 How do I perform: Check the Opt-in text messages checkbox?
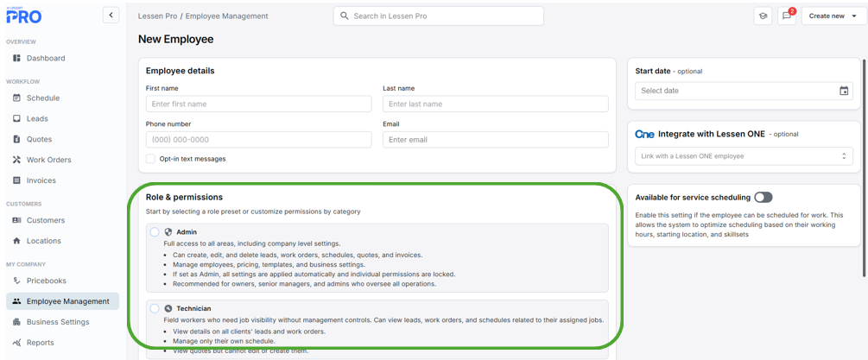click(x=151, y=159)
